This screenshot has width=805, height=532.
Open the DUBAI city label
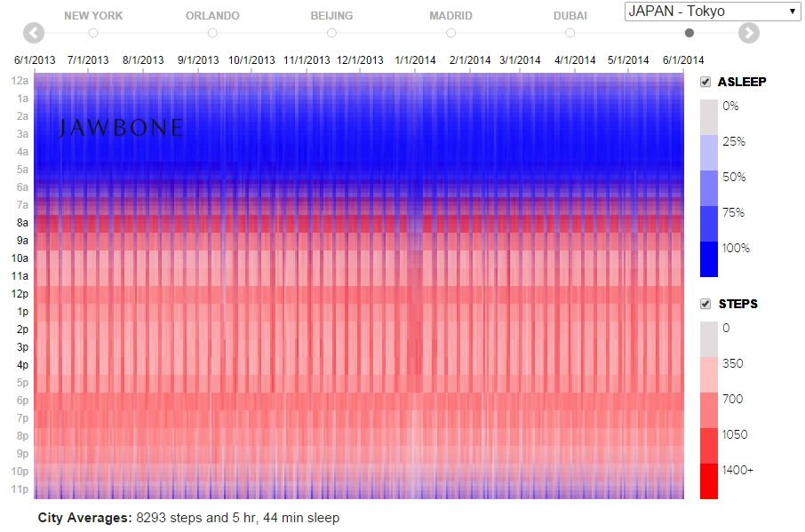coord(570,16)
